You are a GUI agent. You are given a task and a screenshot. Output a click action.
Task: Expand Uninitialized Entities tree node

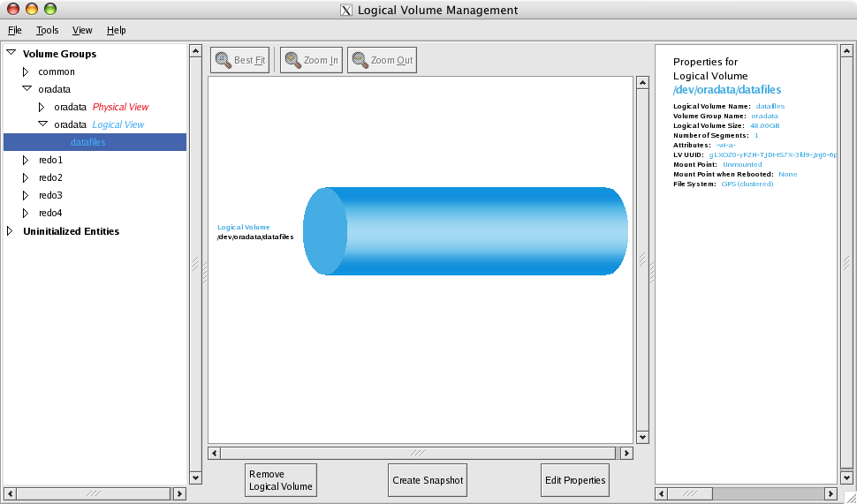[11, 231]
